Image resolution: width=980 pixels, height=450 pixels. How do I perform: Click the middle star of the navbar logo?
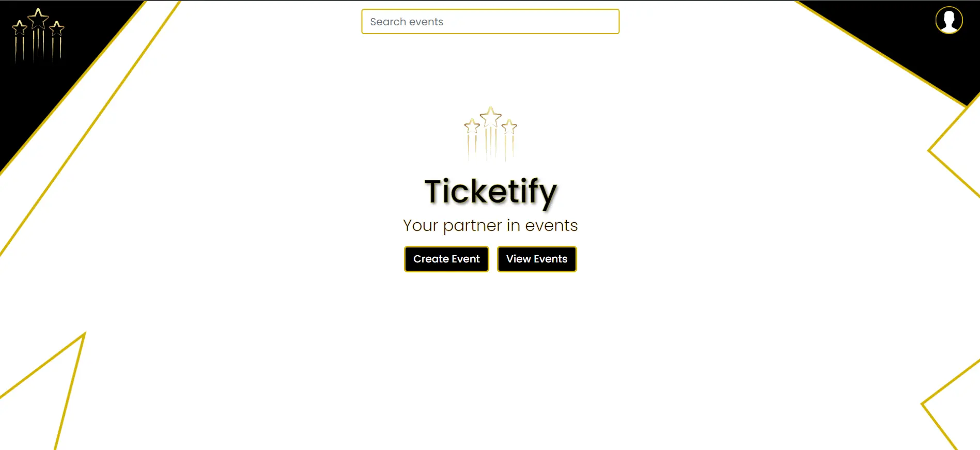pyautogui.click(x=38, y=19)
